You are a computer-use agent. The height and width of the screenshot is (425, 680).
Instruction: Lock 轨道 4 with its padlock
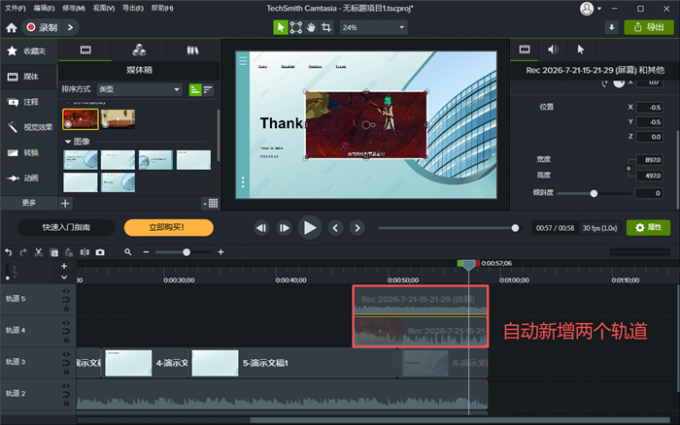(66, 340)
